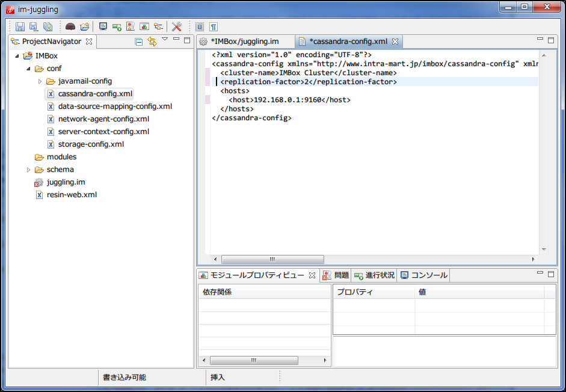The image size is (566, 392).
Task: Click the monitor icon in the toolbar
Action: pyautogui.click(x=103, y=26)
